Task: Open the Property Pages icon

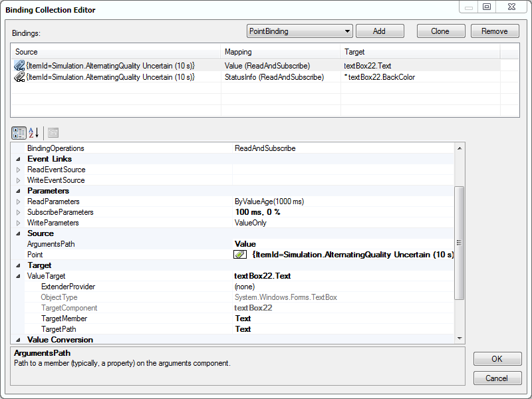Action: 53,132
